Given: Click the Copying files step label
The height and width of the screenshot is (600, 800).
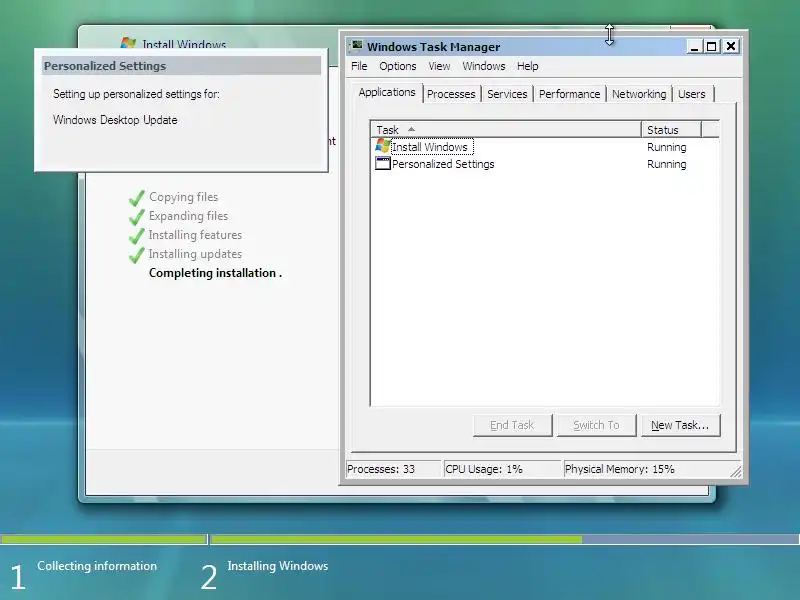Looking at the screenshot, I should click(x=183, y=197).
